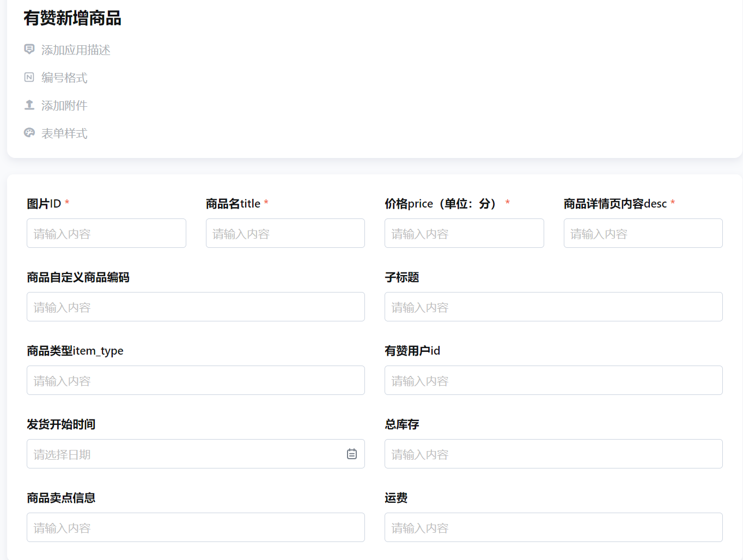Click the 子标题 label
743x560 pixels.
click(401, 277)
